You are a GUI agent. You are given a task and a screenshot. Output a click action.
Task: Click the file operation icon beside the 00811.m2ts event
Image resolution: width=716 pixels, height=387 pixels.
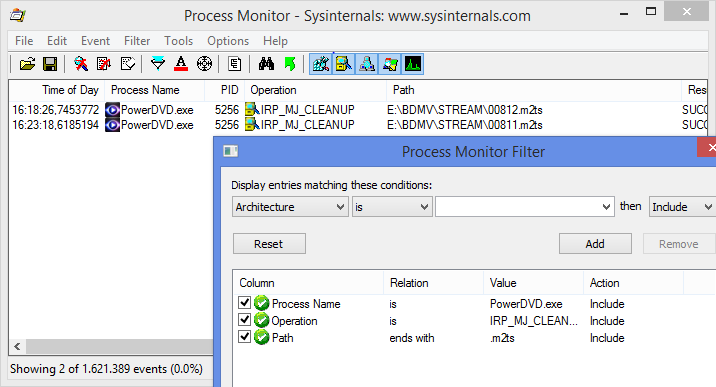pos(252,125)
